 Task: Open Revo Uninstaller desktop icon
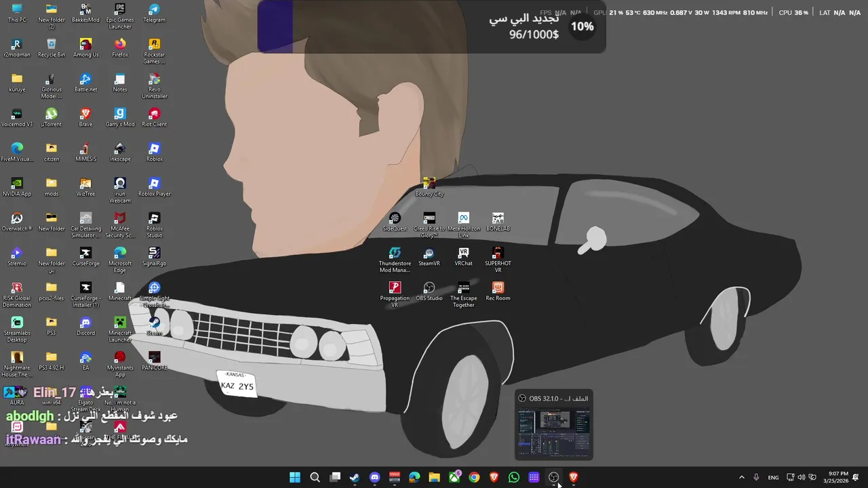point(155,86)
